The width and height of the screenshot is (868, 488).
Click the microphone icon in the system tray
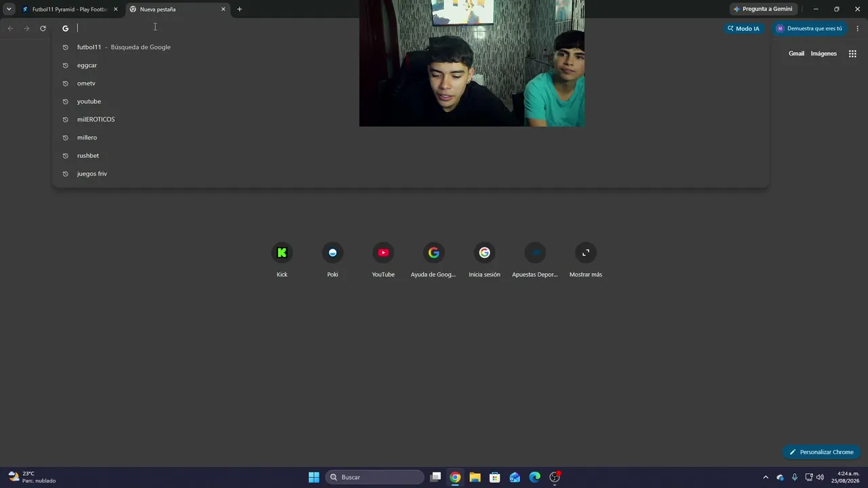click(x=795, y=477)
